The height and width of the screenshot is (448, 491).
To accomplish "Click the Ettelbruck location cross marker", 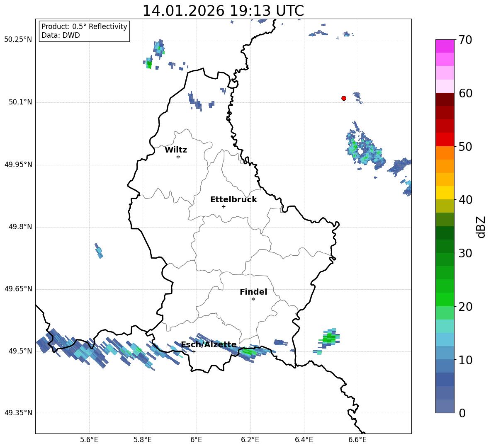I will 224,206.
